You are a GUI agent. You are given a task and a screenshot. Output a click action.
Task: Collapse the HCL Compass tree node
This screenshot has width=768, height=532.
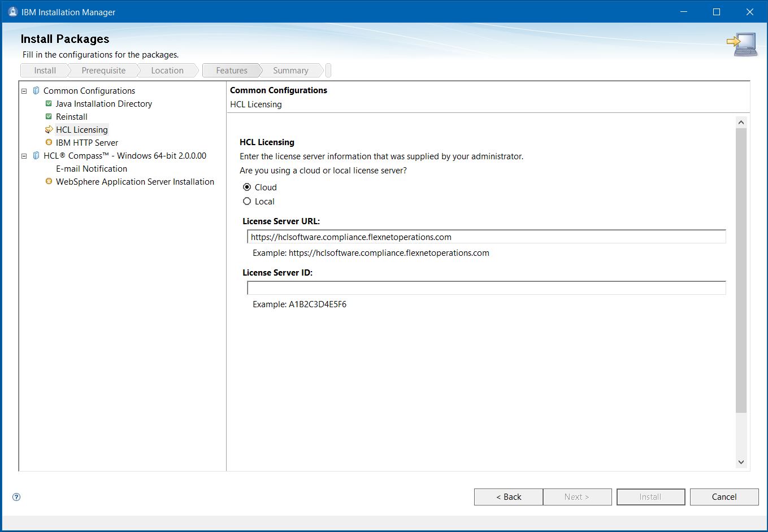[x=24, y=156]
